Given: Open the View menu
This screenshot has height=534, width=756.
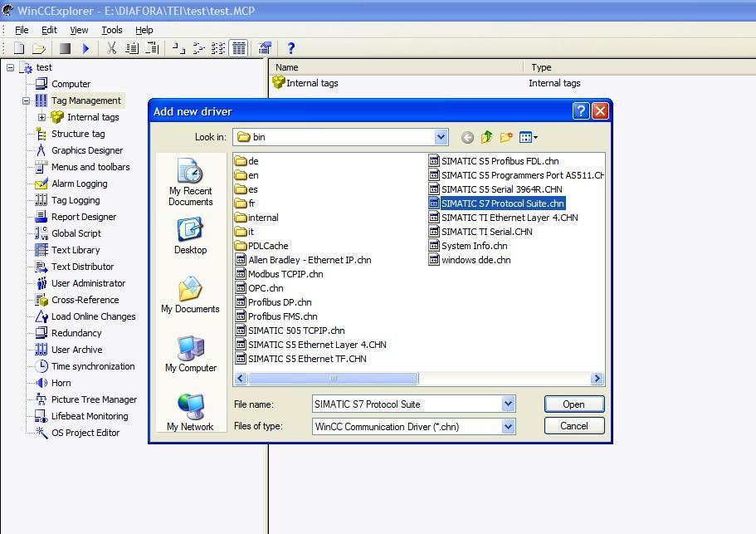Looking at the screenshot, I should 79,30.
